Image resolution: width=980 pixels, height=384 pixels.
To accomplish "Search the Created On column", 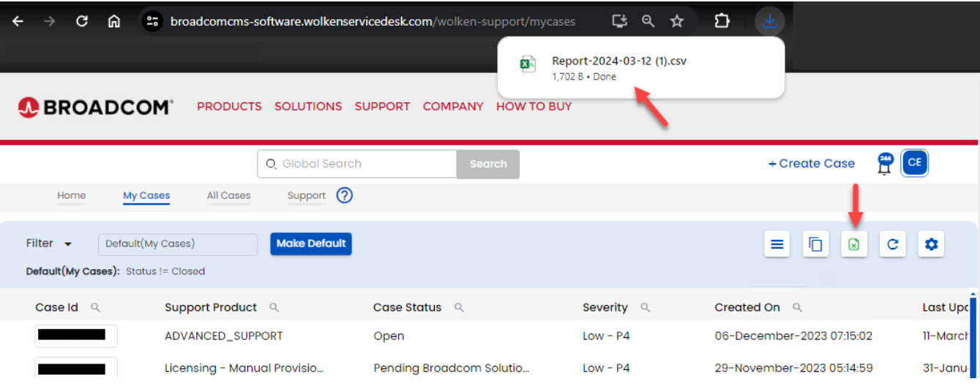I will [x=798, y=308].
